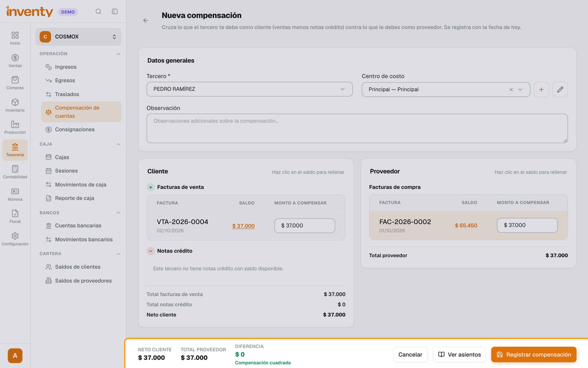This screenshot has height=368, width=588.
Task: Collapse the BANCOS section
Action: [x=118, y=212]
